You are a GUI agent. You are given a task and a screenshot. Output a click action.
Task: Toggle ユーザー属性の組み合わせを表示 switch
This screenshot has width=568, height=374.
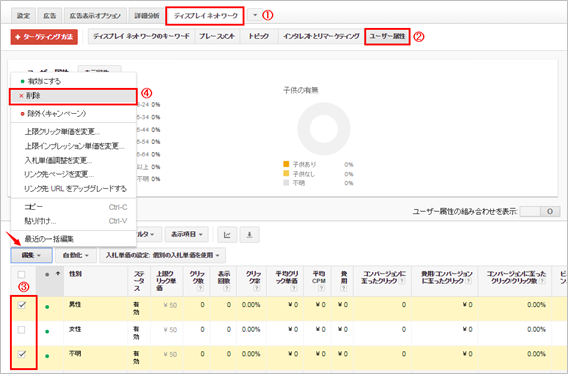tap(540, 212)
